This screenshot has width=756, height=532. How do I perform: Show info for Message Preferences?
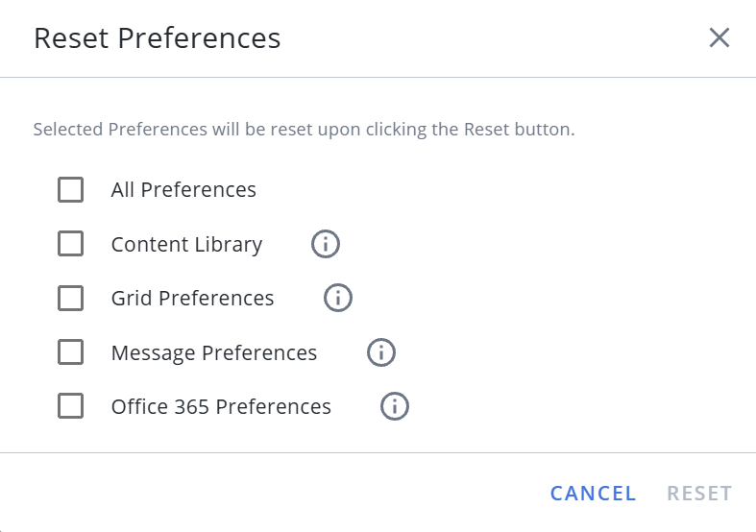coord(381,353)
